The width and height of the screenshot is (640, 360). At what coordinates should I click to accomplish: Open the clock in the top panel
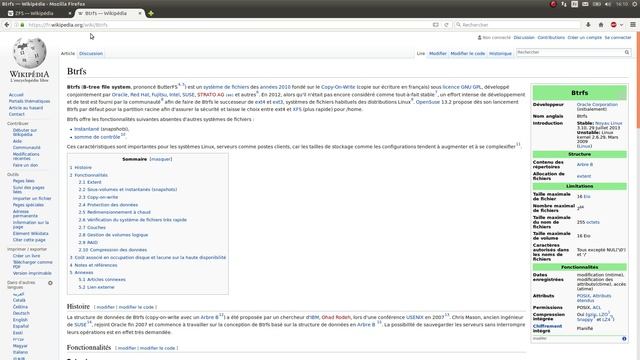622,4
